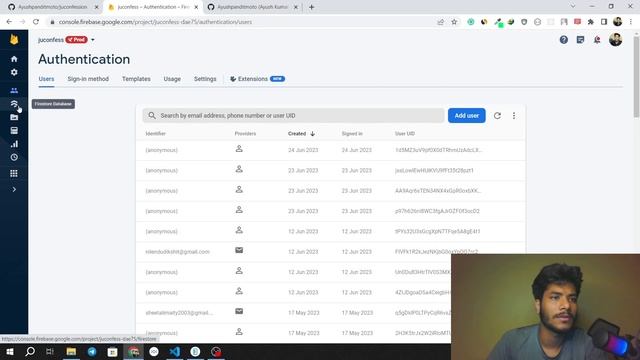Open a new browser tab
The height and width of the screenshot is (360, 640).
311,7
